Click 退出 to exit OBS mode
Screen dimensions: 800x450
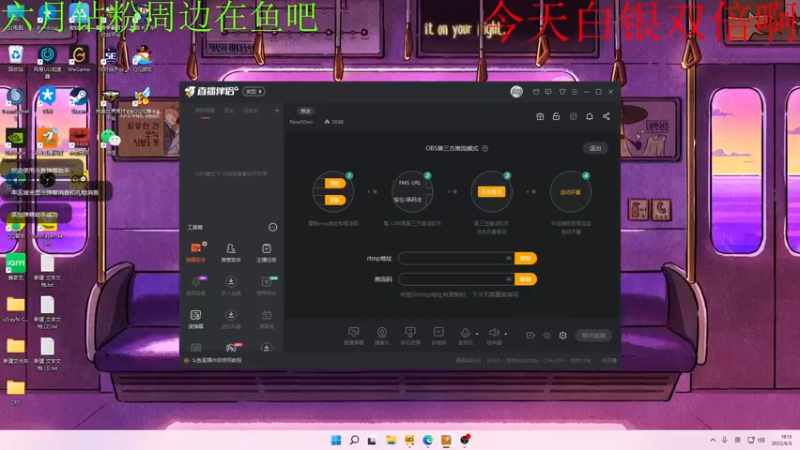[x=595, y=148]
